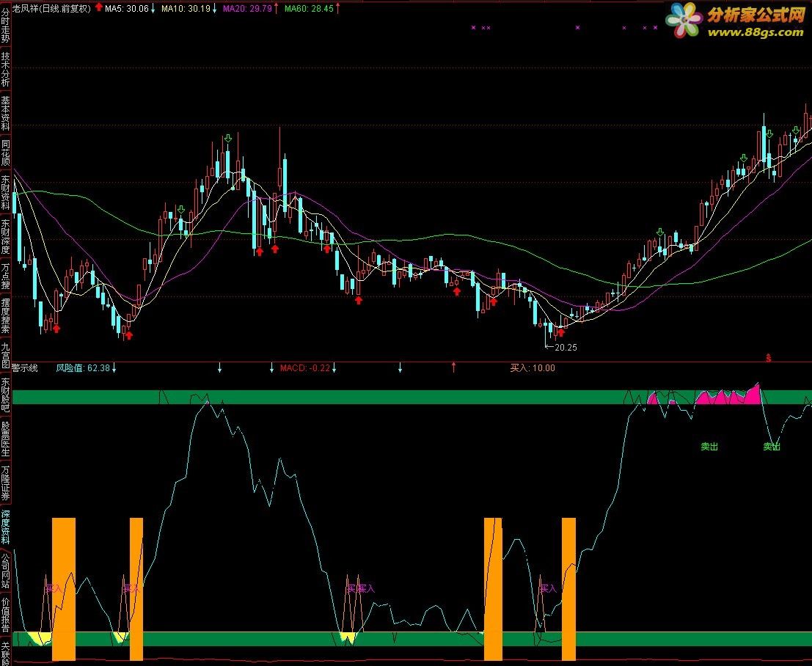This screenshot has height=666, width=812.
Task: Open the 基本资料 side tab
Action: point(6,114)
